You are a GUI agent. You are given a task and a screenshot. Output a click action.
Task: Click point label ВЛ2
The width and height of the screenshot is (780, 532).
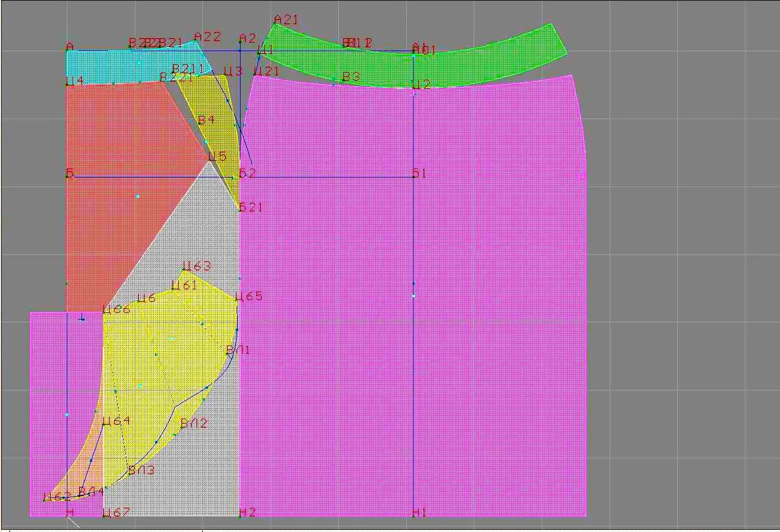(x=194, y=423)
